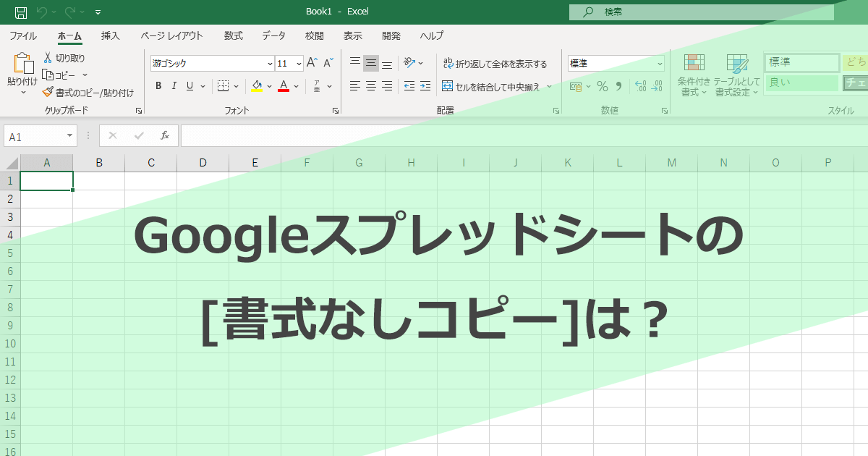The image size is (868, 456).
Task: Click the text orientation icon
Action: click(409, 63)
